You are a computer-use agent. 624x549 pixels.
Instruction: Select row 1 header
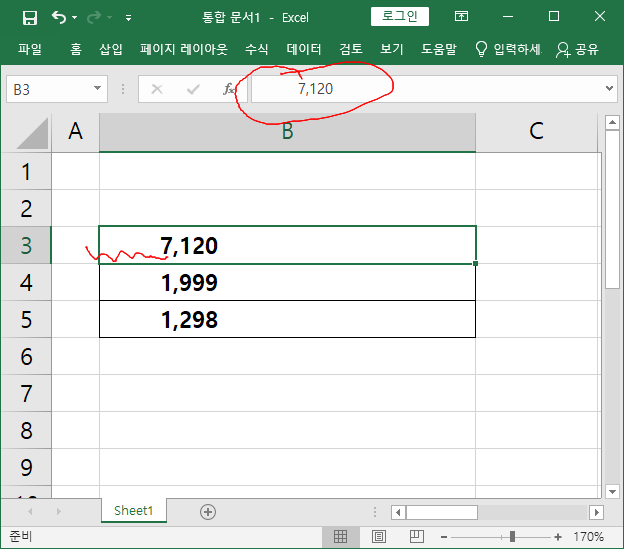pos(26,171)
